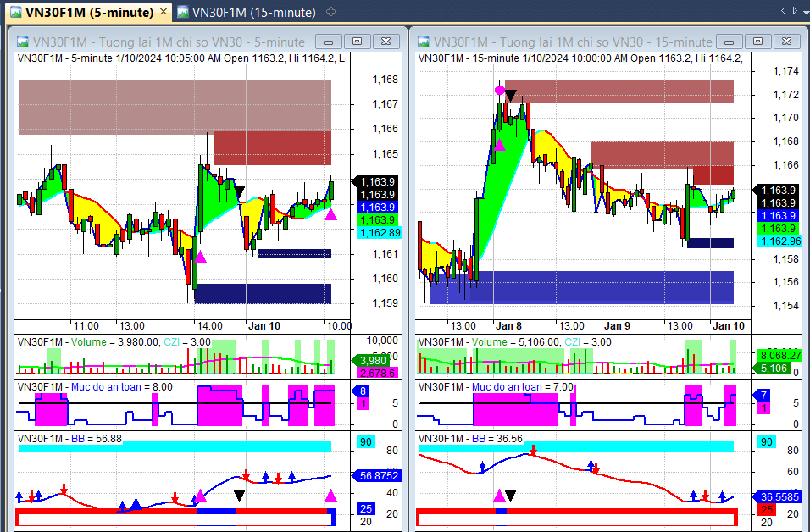
Task: Click the green 8,068.27 volume axis label
Action: tap(779, 356)
